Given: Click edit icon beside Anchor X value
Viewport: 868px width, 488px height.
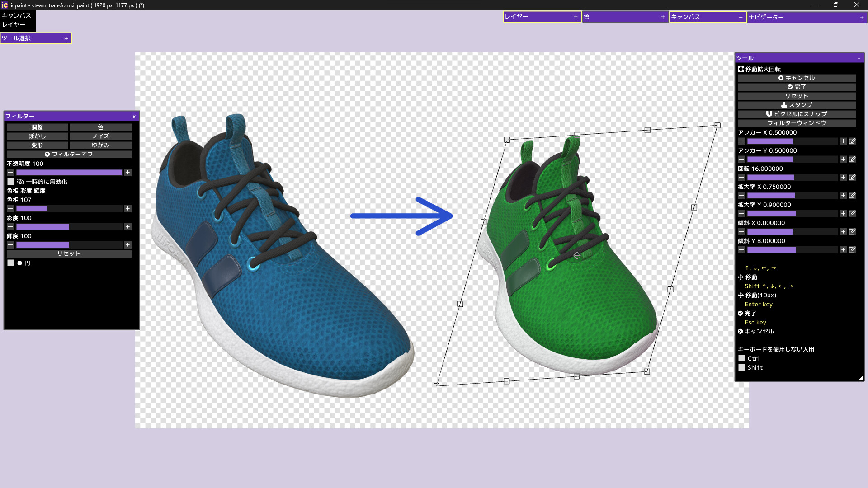Looking at the screenshot, I should (852, 141).
